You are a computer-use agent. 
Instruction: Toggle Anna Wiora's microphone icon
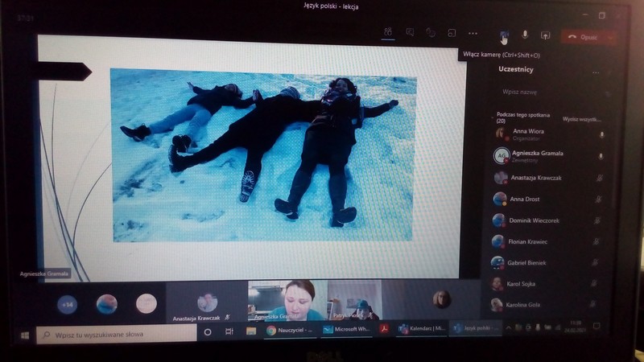tap(601, 134)
